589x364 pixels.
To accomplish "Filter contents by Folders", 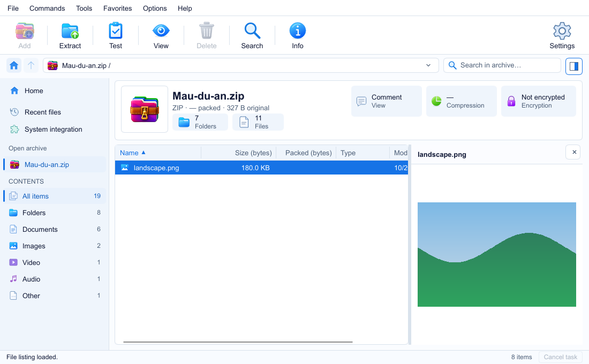I will [55, 213].
